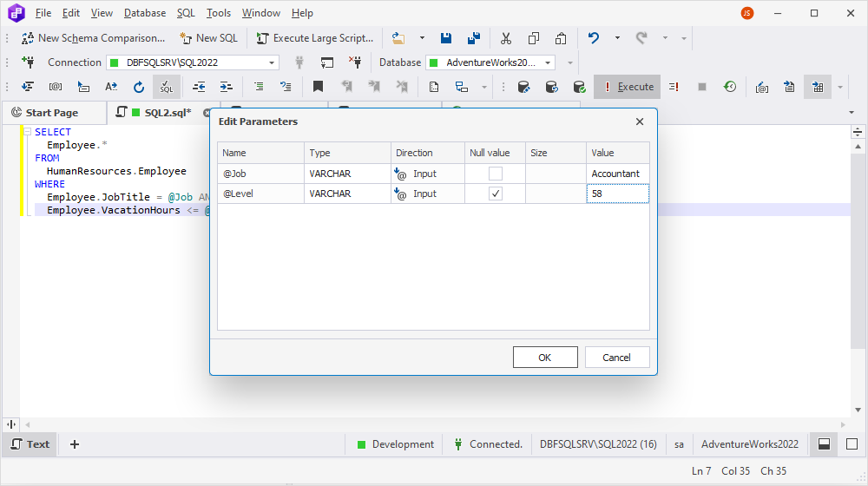Click the edit parameters pencil-@ icon

click(x=762, y=87)
